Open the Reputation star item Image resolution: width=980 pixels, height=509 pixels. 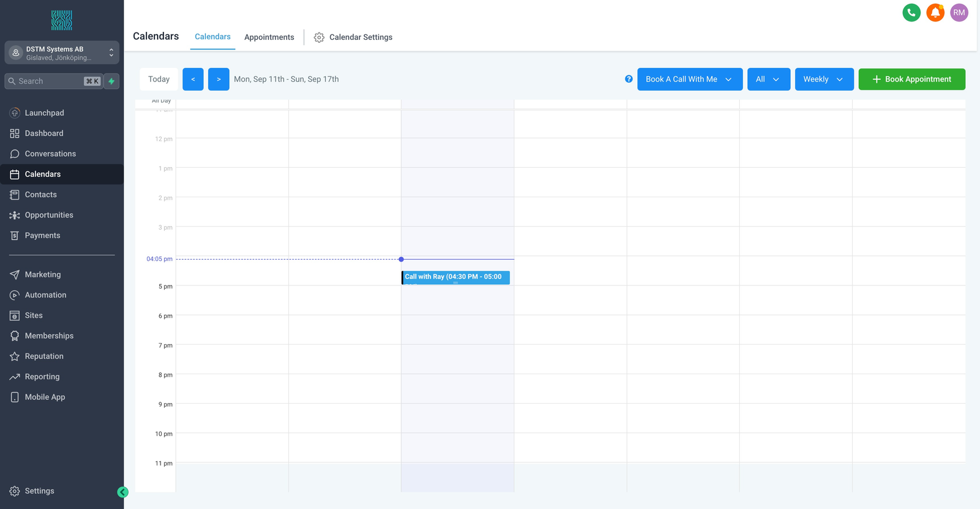(x=44, y=356)
